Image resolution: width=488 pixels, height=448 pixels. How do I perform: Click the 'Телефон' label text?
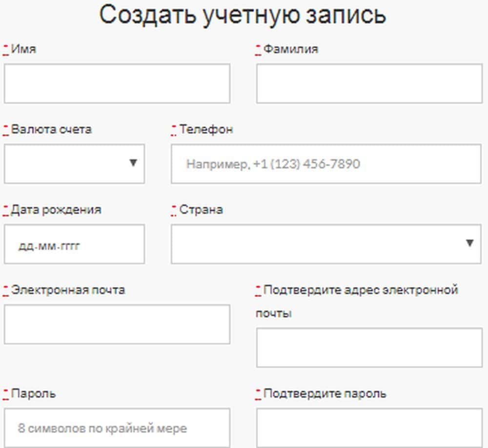206,129
